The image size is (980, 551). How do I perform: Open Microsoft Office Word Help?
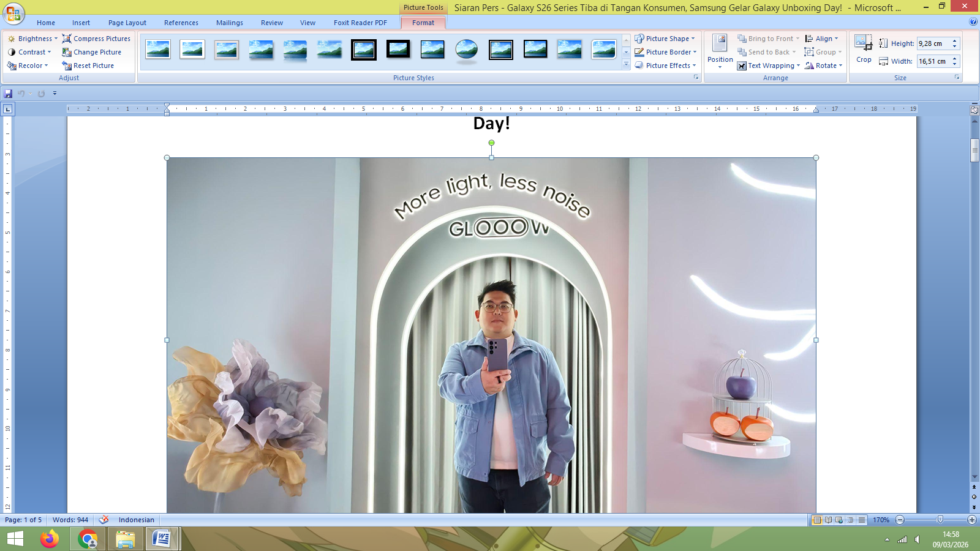[x=973, y=22]
